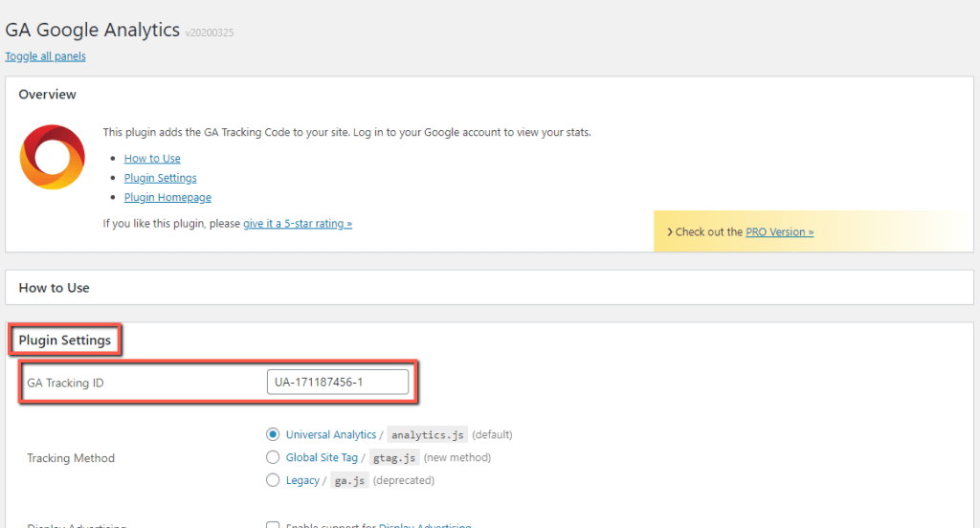Open the Global Site Tag link

pyautogui.click(x=322, y=457)
